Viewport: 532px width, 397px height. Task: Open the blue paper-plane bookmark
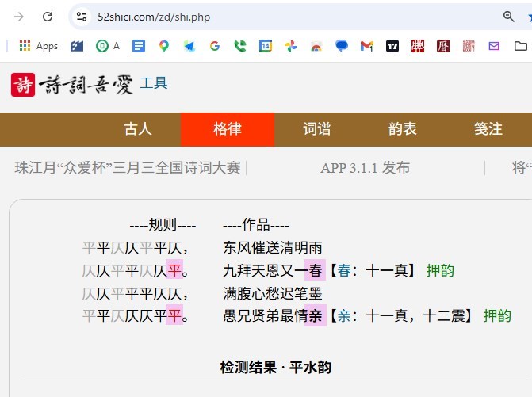[189, 46]
